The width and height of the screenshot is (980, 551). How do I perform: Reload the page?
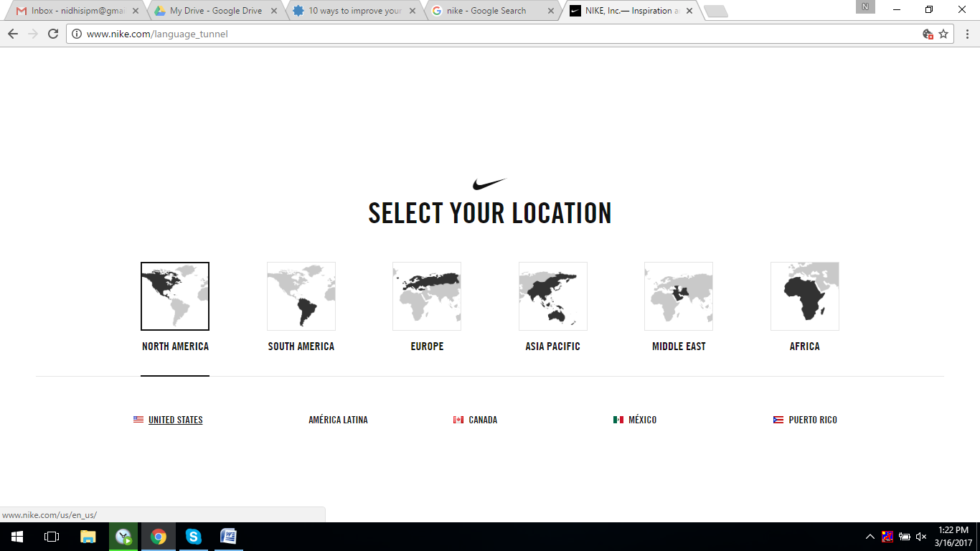tap(53, 34)
